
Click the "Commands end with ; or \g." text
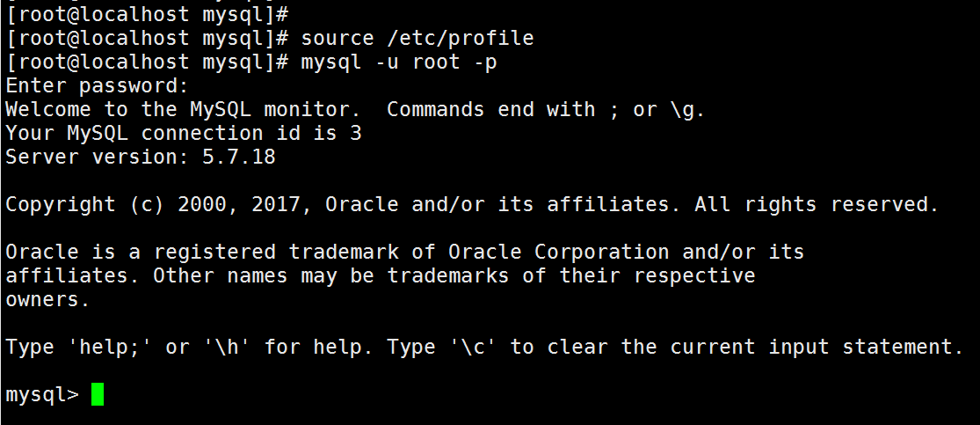click(x=545, y=110)
